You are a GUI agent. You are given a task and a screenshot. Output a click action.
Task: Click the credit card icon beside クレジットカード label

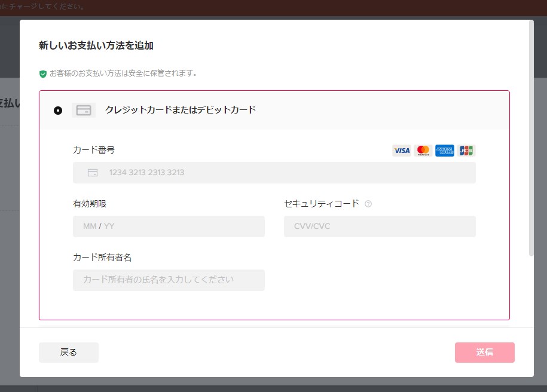(x=84, y=111)
